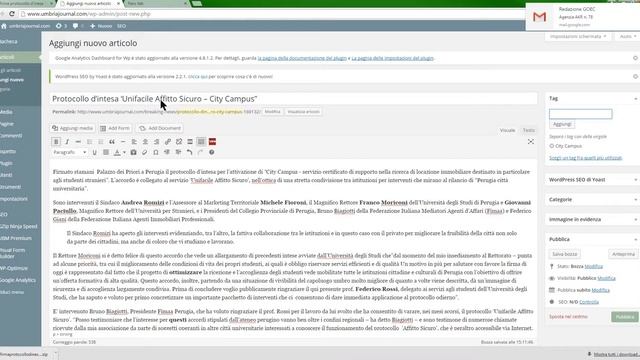This screenshot has width=640, height=360.
Task: Click the Anteprima button
Action: [623, 254]
